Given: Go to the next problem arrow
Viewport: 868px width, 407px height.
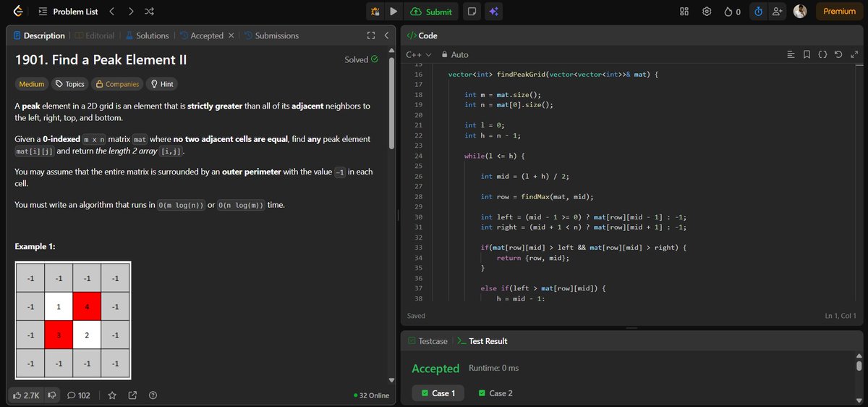Looking at the screenshot, I should pyautogui.click(x=130, y=12).
